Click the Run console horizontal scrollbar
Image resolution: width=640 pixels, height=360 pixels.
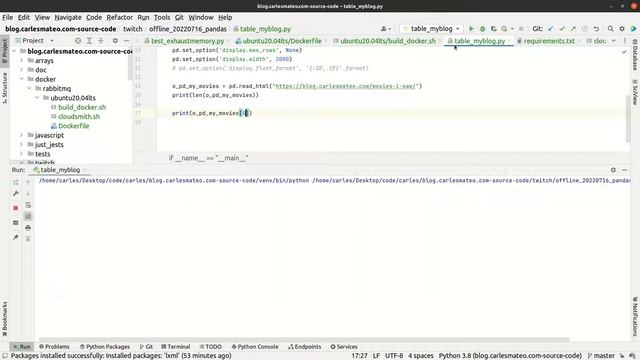click(x=304, y=340)
